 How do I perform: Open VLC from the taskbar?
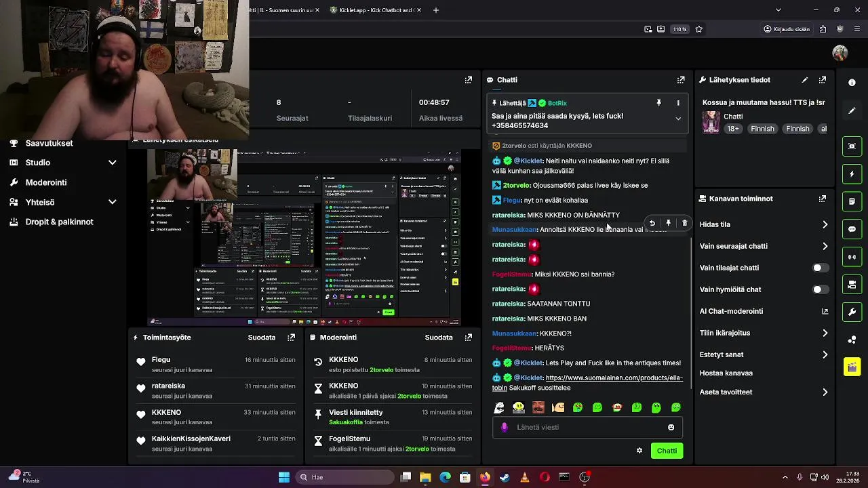[x=524, y=477]
